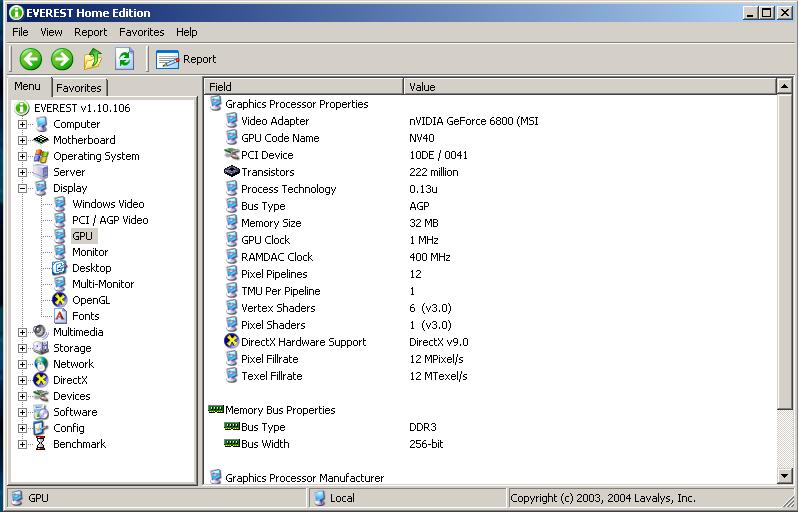The image size is (799, 512).
Task: Select the Computer tree icon
Action: 41,124
